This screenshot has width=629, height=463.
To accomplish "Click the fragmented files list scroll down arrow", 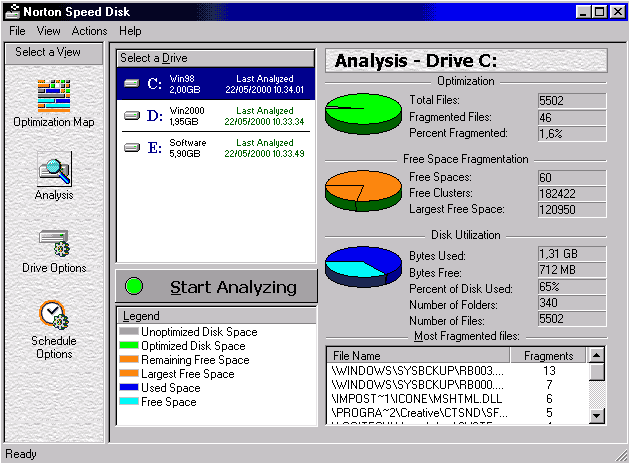I will pyautogui.click(x=597, y=416).
